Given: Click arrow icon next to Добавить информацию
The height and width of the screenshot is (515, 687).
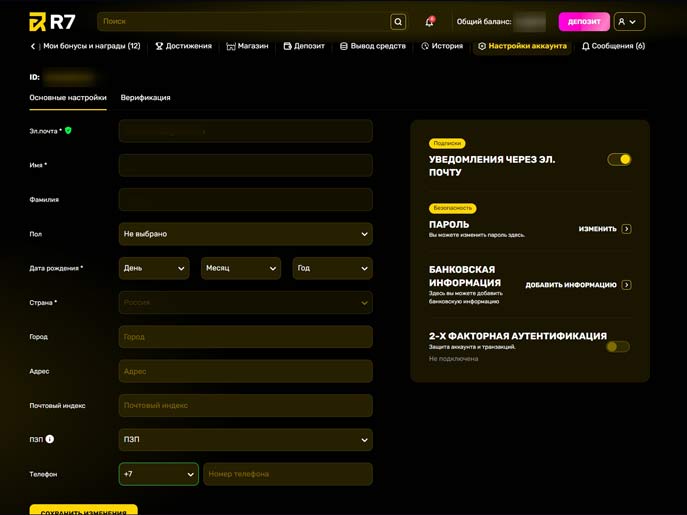Looking at the screenshot, I should [x=626, y=285].
